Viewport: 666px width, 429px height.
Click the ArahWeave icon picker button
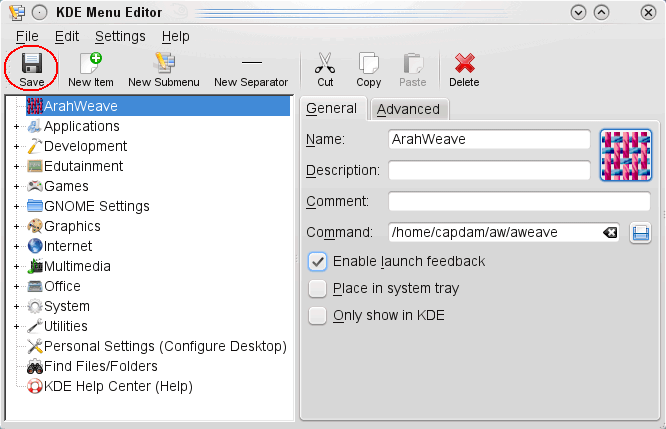click(626, 155)
